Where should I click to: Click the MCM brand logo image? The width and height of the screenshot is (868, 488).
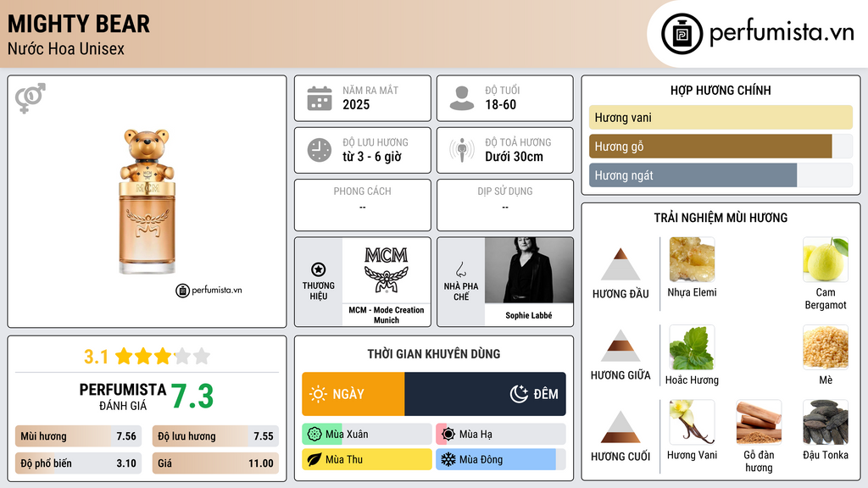click(387, 270)
